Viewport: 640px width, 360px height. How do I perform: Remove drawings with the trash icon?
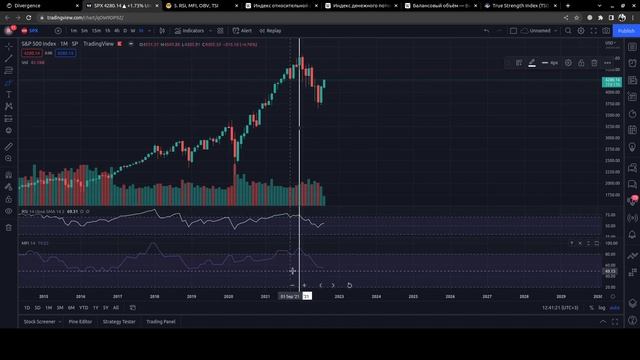(9, 227)
